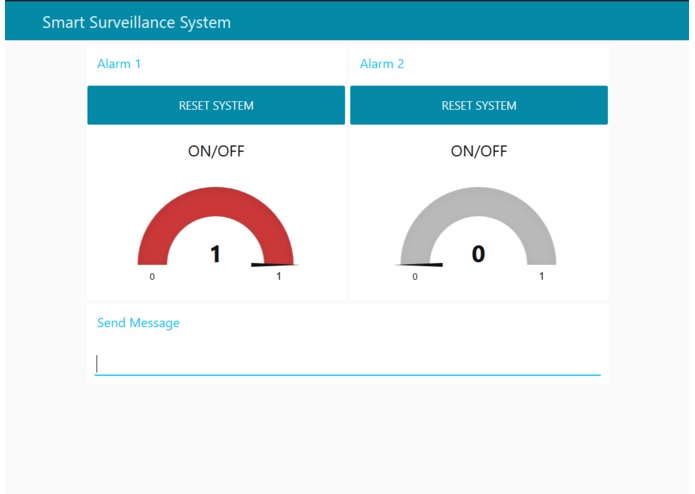Click the red Alarm 1 gauge arc
Screen dimensions: 695x494
(x=215, y=201)
